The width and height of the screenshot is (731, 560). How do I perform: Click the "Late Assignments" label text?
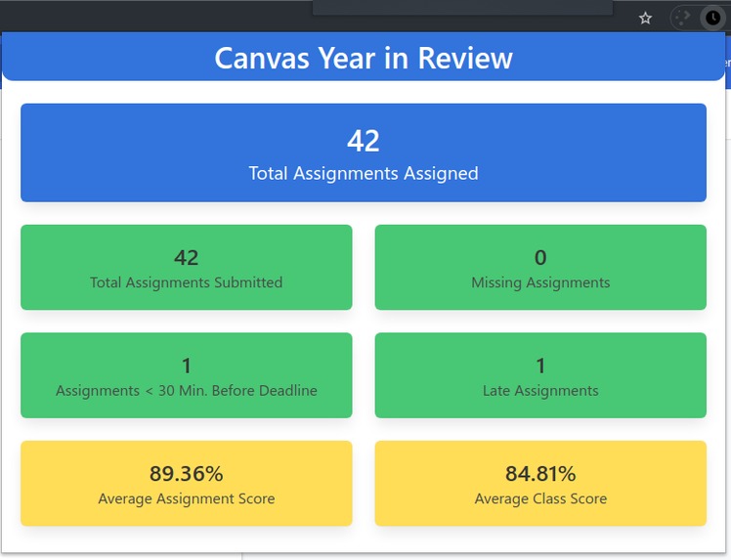point(540,390)
